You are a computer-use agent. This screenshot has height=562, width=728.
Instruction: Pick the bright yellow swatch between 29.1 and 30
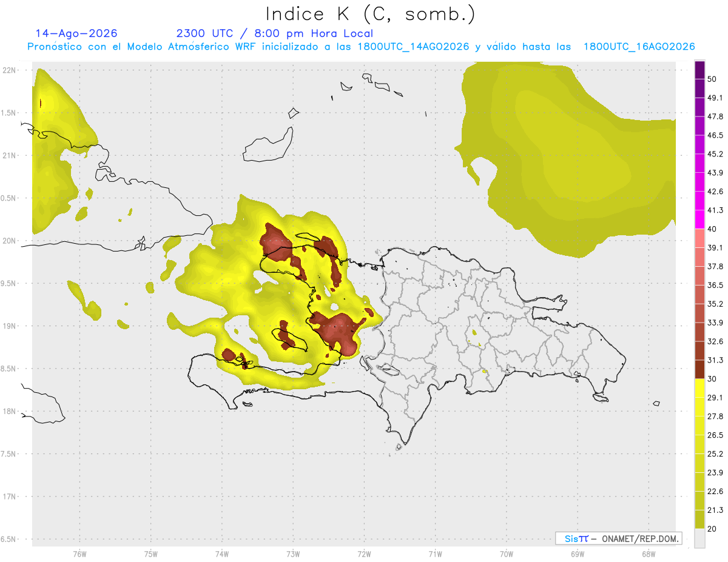point(699,388)
